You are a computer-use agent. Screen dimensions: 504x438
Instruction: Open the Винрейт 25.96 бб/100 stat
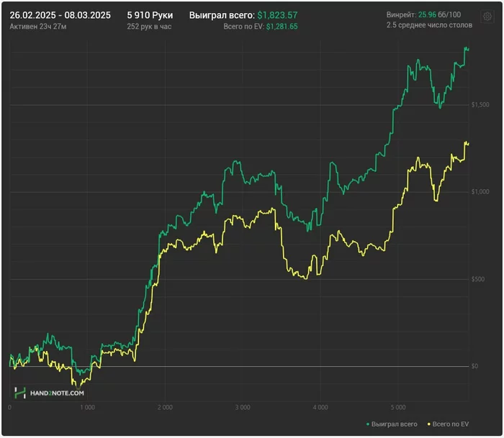423,15
